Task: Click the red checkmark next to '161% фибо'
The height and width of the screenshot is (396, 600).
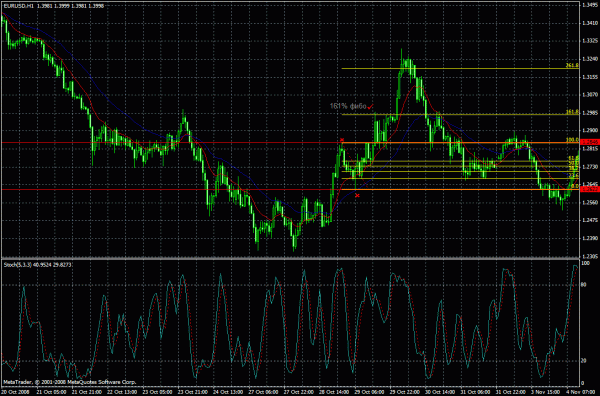Action: coord(370,107)
